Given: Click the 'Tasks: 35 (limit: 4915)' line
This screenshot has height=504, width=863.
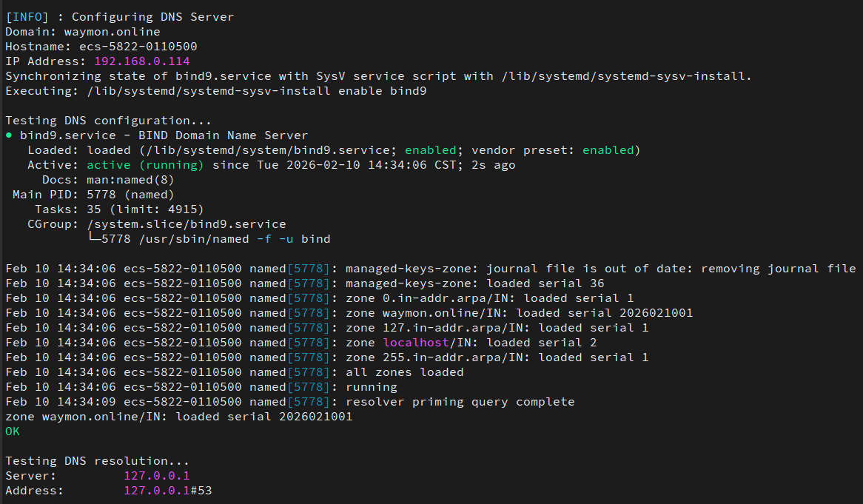Looking at the screenshot, I should point(119,209).
